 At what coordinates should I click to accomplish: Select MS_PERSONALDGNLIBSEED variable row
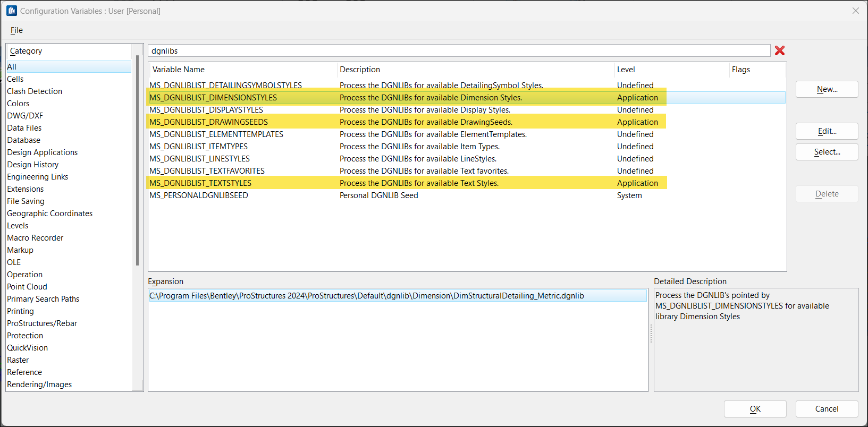(199, 195)
